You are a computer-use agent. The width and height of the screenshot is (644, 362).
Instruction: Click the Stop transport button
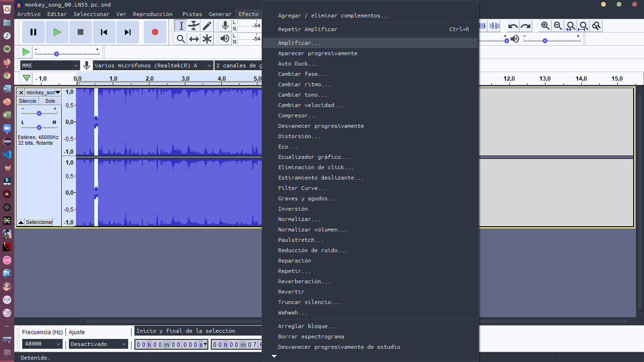[81, 32]
